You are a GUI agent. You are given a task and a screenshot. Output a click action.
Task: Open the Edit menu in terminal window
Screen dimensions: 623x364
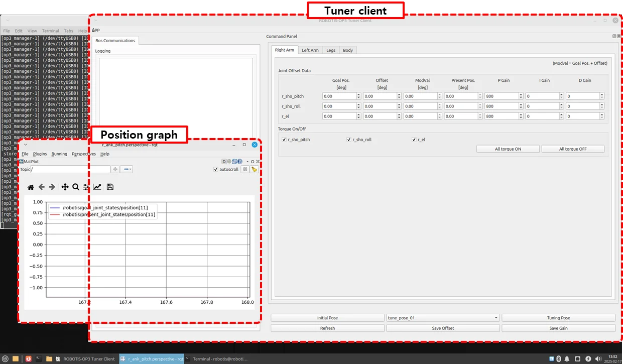19,31
